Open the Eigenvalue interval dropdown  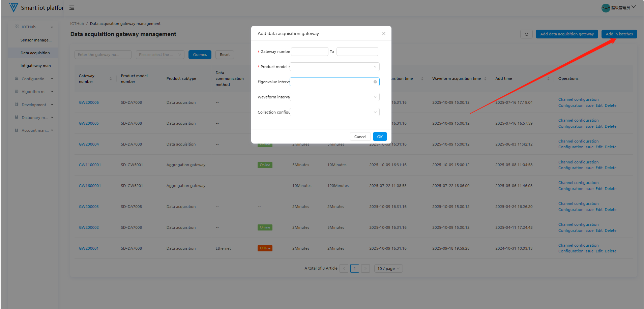(x=334, y=82)
